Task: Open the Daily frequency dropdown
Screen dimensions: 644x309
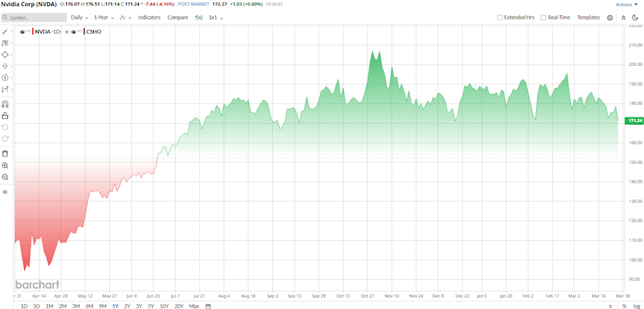Action: click(x=80, y=17)
